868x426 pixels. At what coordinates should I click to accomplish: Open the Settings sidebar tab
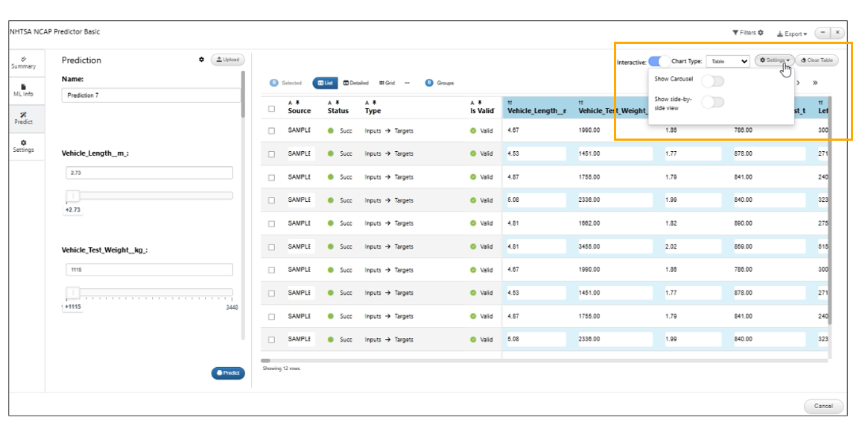click(x=23, y=145)
